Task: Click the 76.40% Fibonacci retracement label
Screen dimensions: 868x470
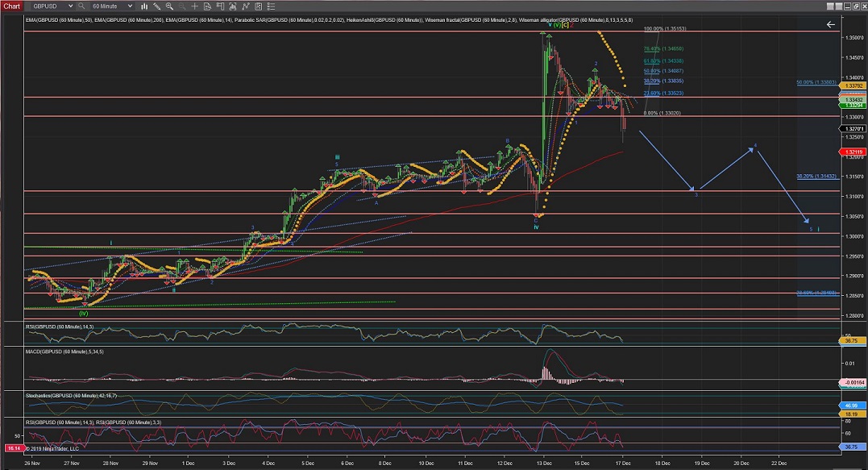Action: pos(663,48)
